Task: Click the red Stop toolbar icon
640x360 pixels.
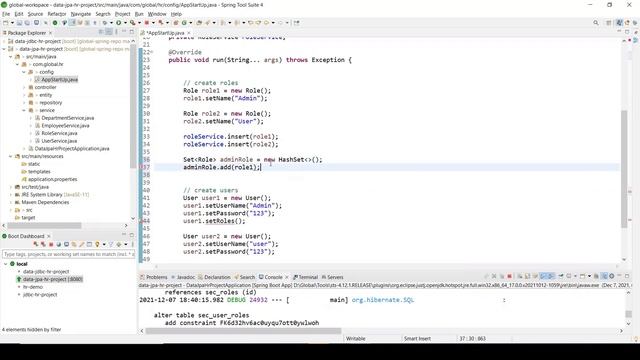Action: (146, 23)
